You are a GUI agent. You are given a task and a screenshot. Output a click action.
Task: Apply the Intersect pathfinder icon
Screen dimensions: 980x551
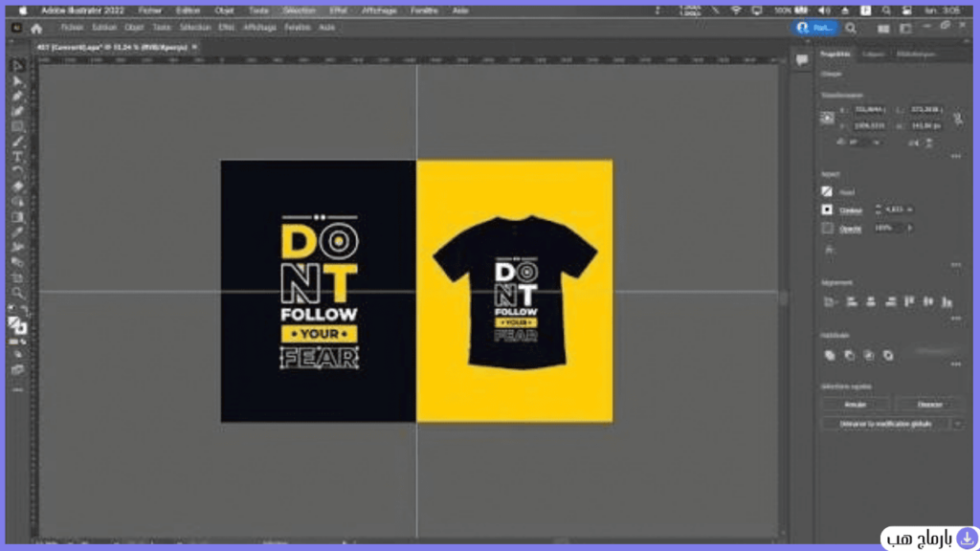(869, 356)
